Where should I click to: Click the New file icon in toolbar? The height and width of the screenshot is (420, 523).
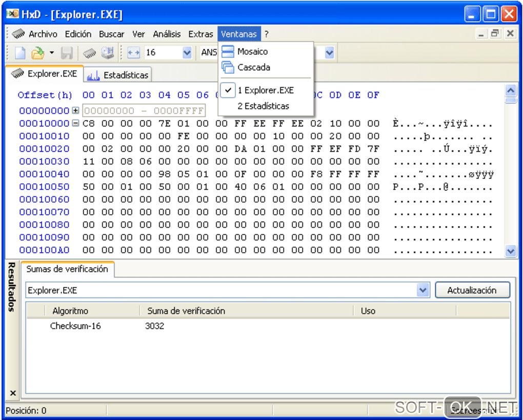pos(20,53)
